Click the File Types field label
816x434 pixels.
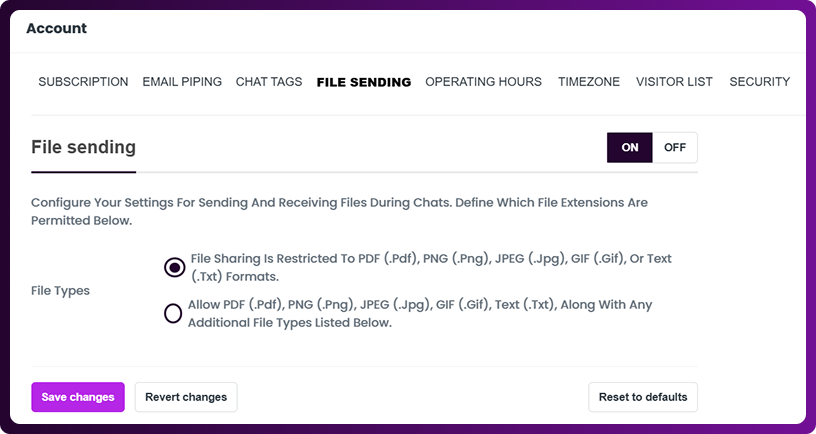tap(60, 290)
